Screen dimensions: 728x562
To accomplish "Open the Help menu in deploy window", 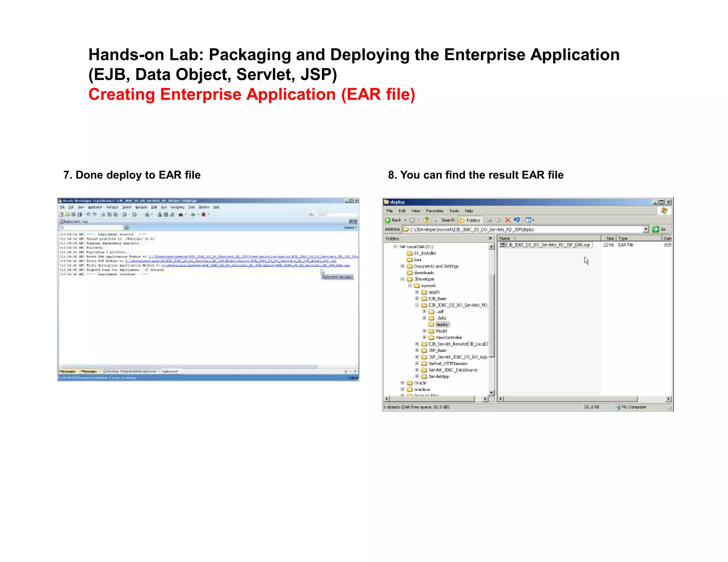I will click(469, 211).
